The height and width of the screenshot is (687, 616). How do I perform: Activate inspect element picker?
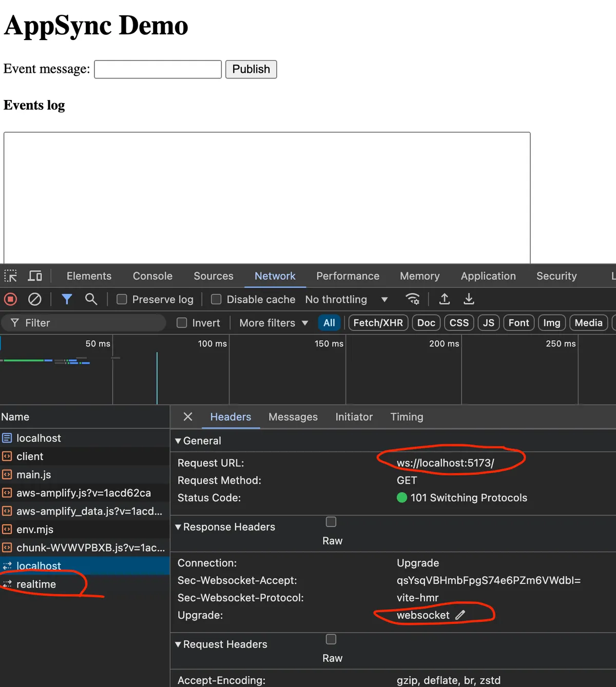(11, 276)
